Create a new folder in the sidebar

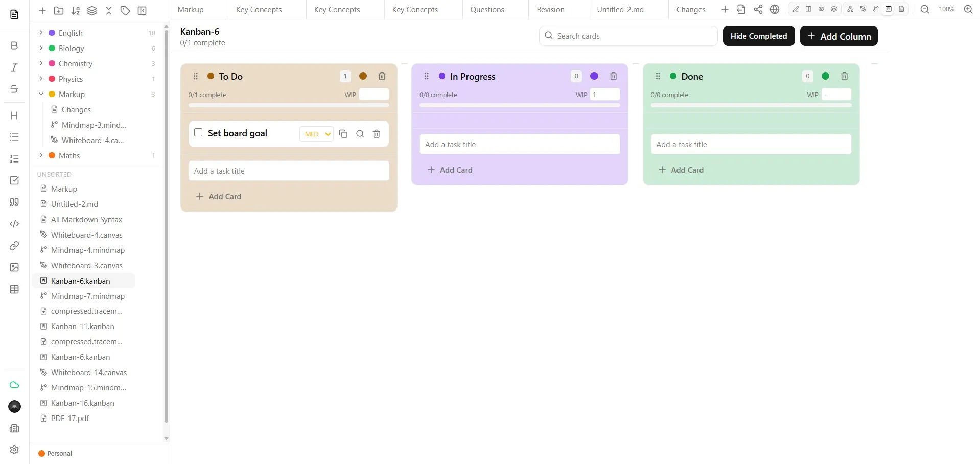pos(59,10)
